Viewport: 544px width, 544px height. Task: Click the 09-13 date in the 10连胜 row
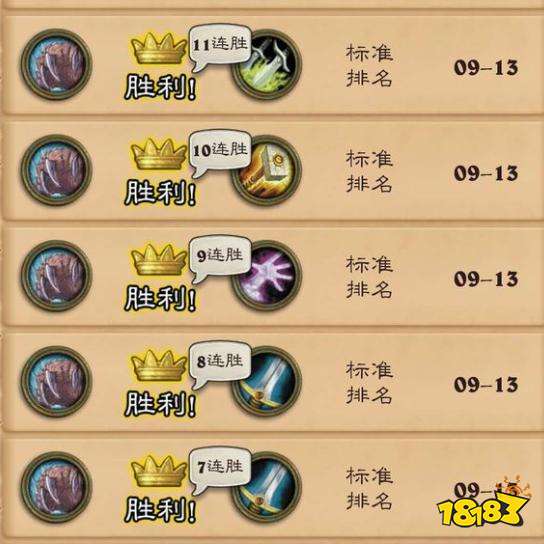pyautogui.click(x=486, y=173)
